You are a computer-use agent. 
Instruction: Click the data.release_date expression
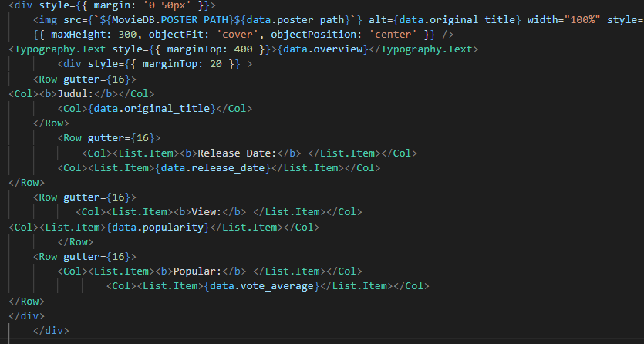pyautogui.click(x=213, y=168)
